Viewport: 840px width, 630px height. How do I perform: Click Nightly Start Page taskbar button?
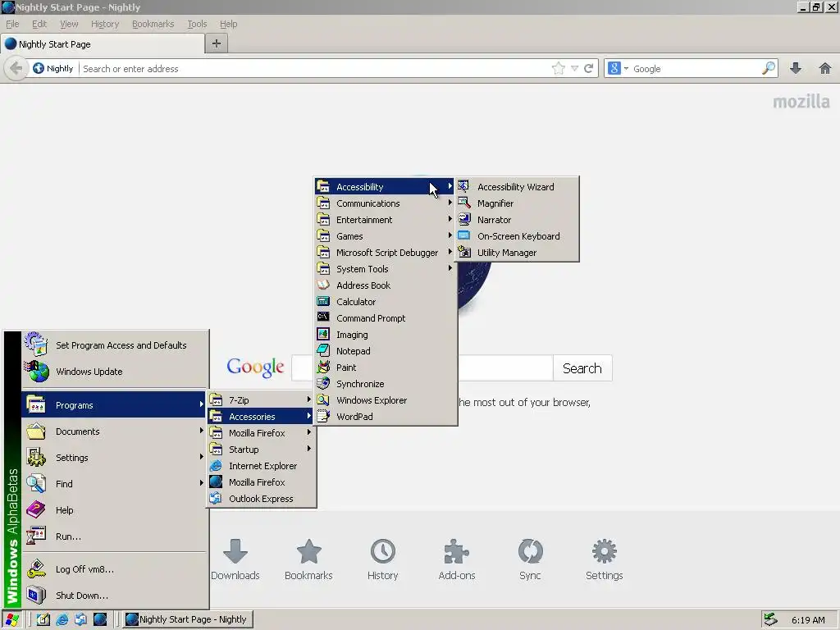point(188,619)
